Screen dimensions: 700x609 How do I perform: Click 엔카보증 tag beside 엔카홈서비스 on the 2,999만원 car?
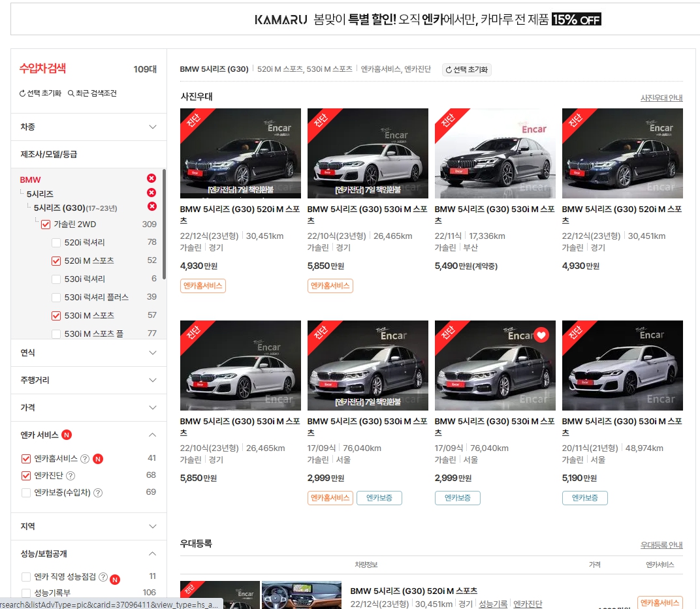tap(379, 498)
